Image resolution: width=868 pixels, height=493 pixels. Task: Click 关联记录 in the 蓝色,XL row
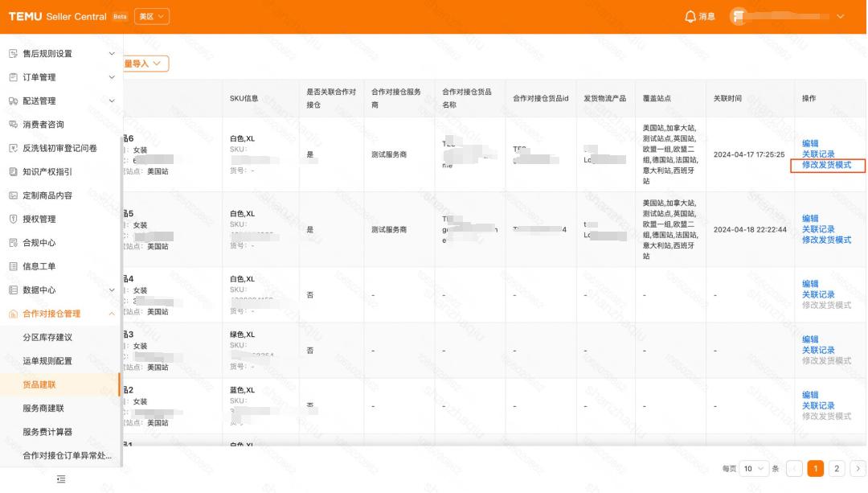(818, 405)
